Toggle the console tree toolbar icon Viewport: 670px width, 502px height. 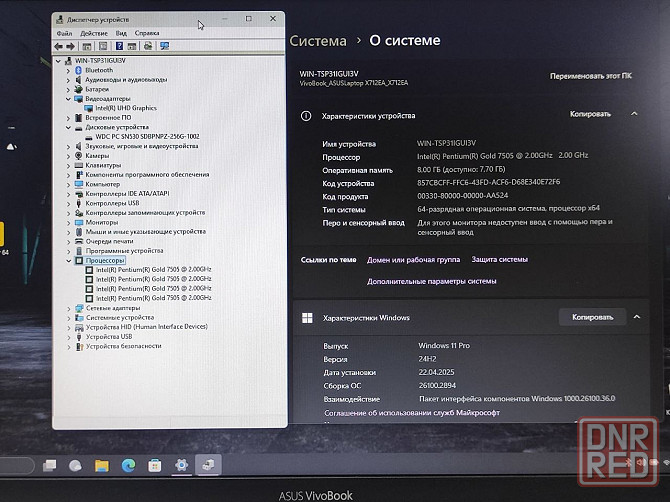click(87, 46)
